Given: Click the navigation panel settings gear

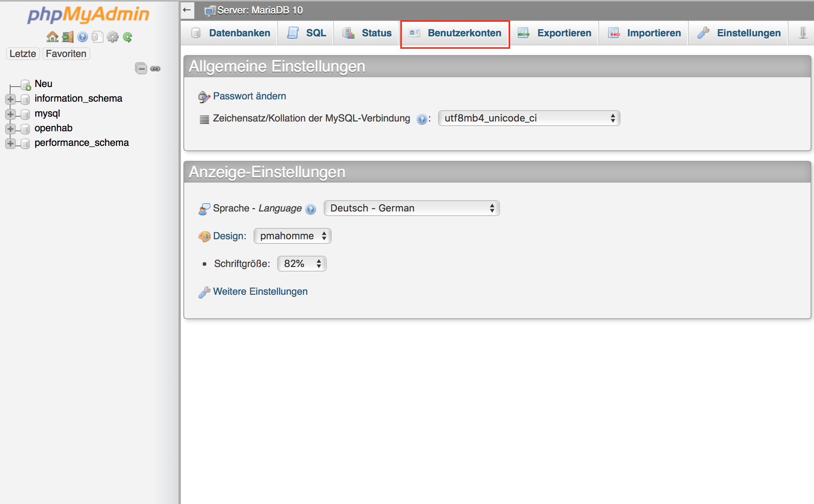Looking at the screenshot, I should pyautogui.click(x=113, y=37).
